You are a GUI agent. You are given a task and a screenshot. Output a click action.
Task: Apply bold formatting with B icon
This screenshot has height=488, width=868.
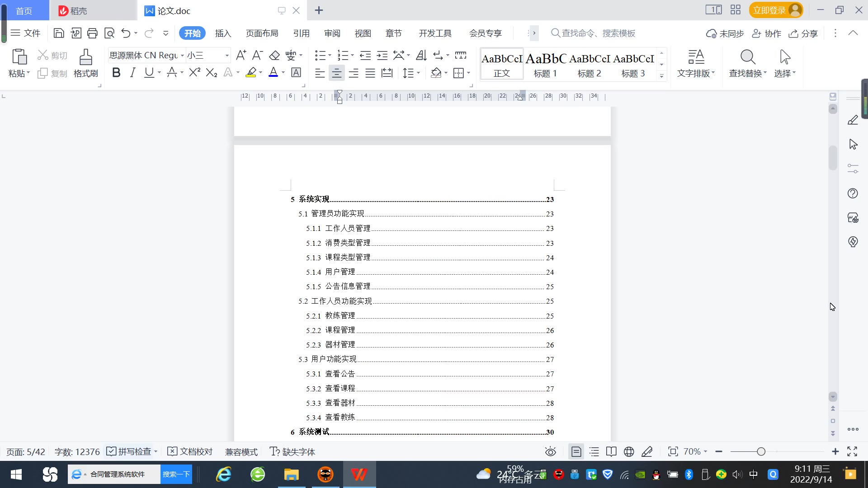(116, 73)
